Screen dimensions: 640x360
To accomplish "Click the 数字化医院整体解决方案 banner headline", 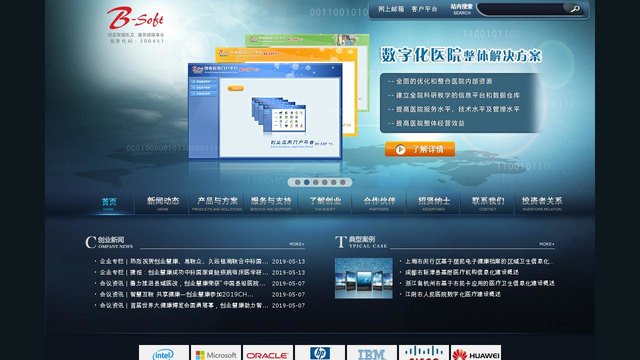I will point(461,55).
